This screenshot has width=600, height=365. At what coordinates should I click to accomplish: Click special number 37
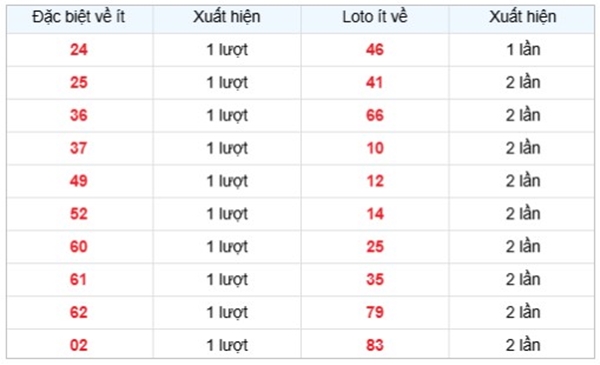click(79, 148)
